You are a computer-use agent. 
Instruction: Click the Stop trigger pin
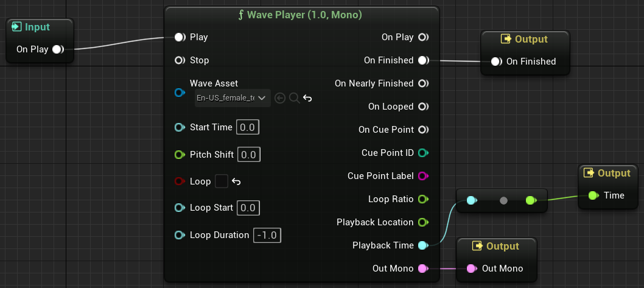pyautogui.click(x=180, y=60)
